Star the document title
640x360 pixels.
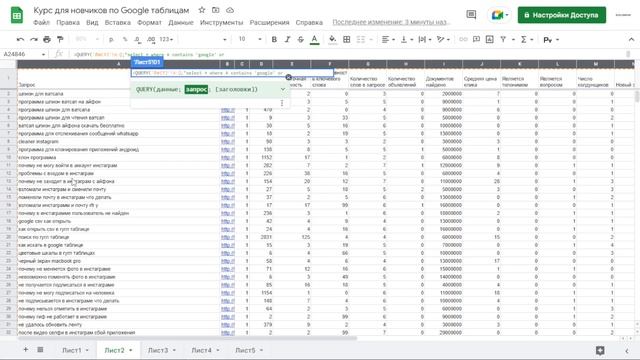tap(202, 10)
